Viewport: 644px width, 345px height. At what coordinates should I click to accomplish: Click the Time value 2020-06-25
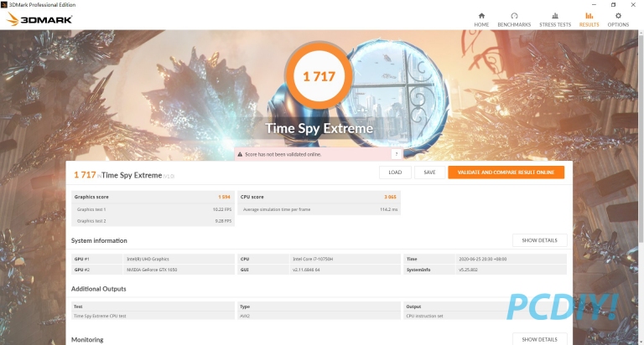coord(483,259)
